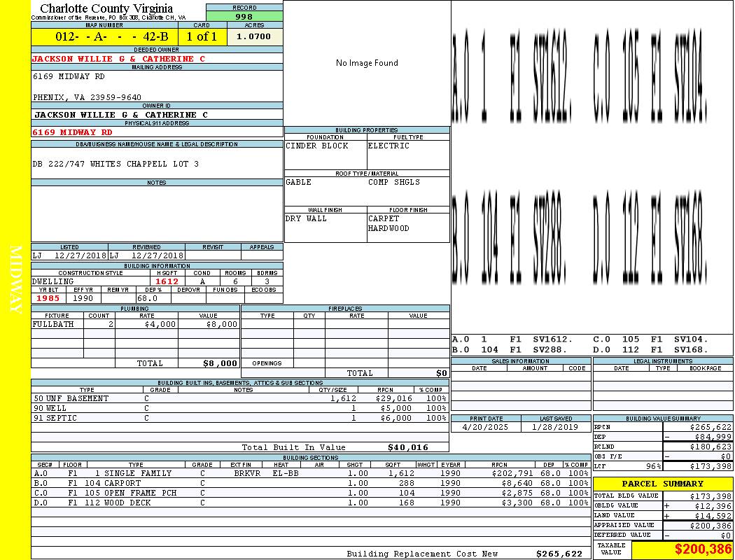Select the well RPCN $5,000
The width and height of the screenshot is (735, 560).
point(396,409)
